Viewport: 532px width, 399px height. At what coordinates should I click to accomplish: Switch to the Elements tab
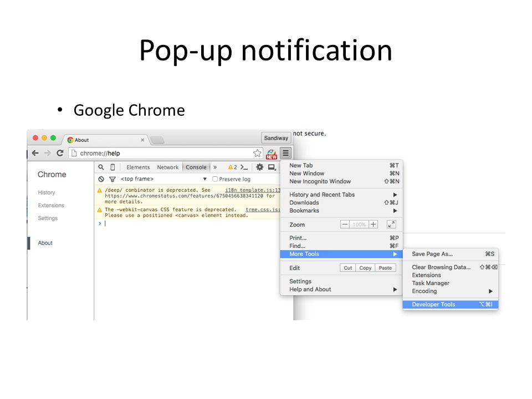[x=138, y=167]
